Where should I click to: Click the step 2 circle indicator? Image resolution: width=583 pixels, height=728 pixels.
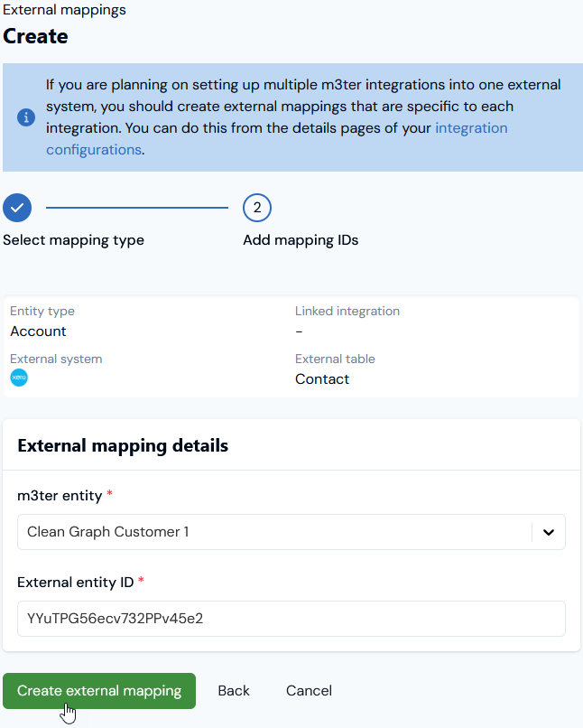coord(257,208)
